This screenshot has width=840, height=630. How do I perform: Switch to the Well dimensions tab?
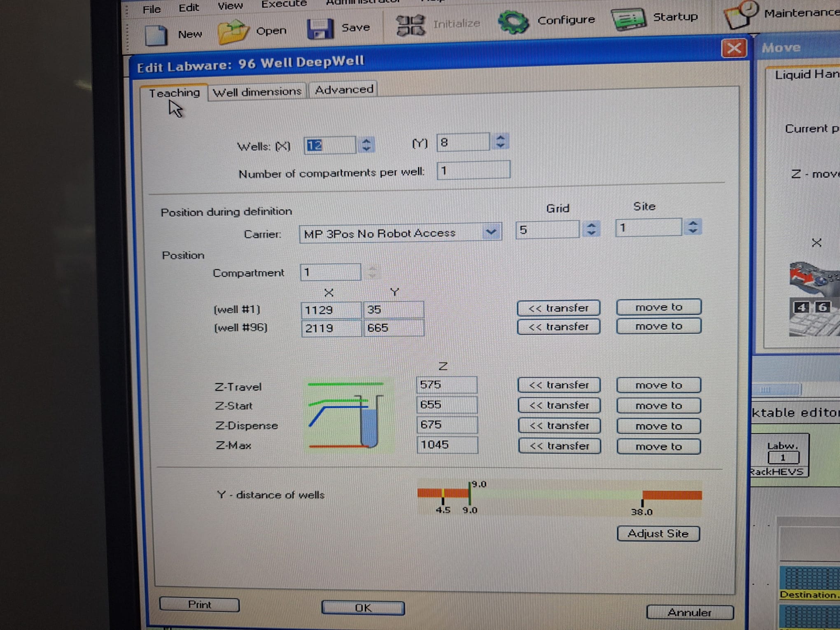pos(257,91)
